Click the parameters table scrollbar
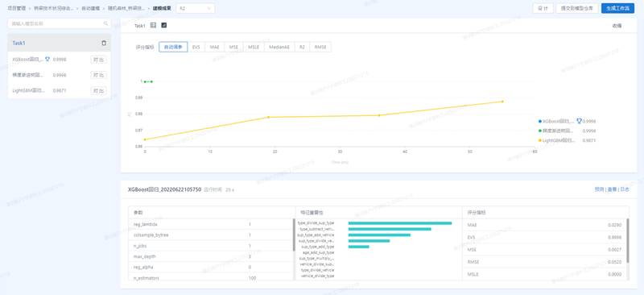 (x=294, y=235)
